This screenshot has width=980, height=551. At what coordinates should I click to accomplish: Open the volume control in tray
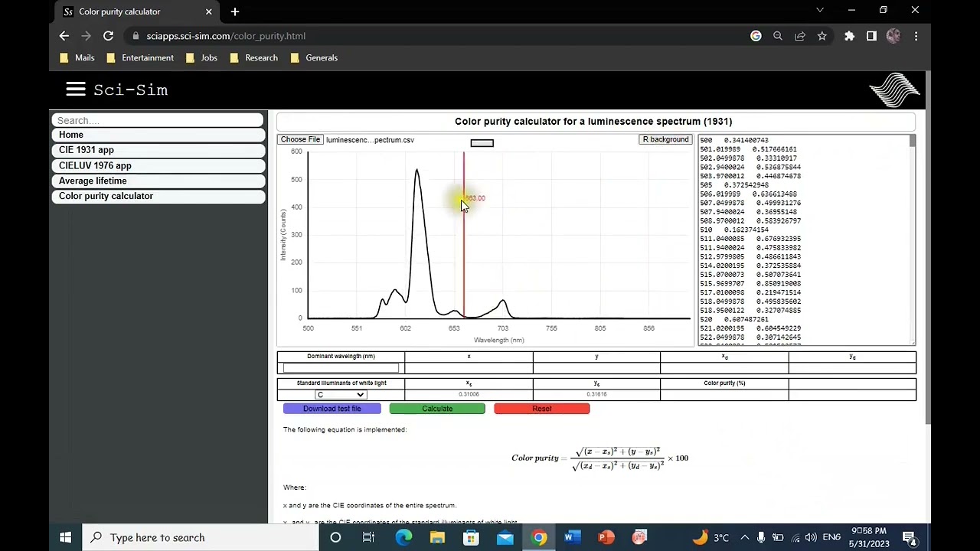pyautogui.click(x=811, y=537)
